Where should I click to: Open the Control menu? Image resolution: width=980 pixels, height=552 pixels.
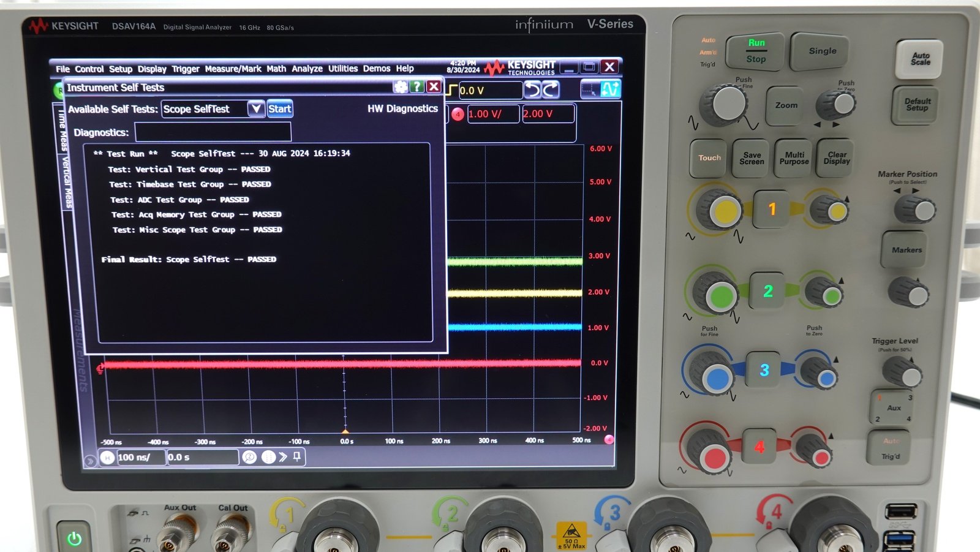click(89, 69)
